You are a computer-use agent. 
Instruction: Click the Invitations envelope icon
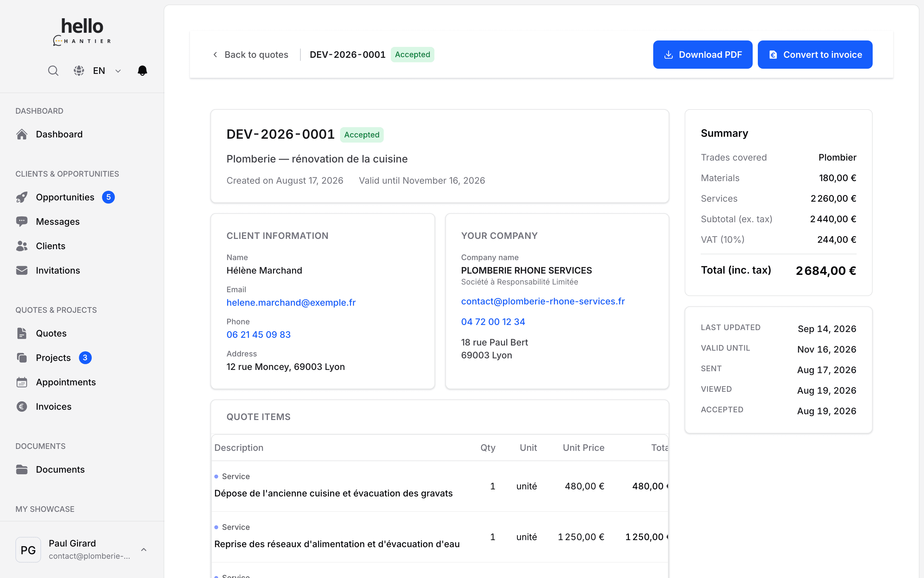(22, 270)
